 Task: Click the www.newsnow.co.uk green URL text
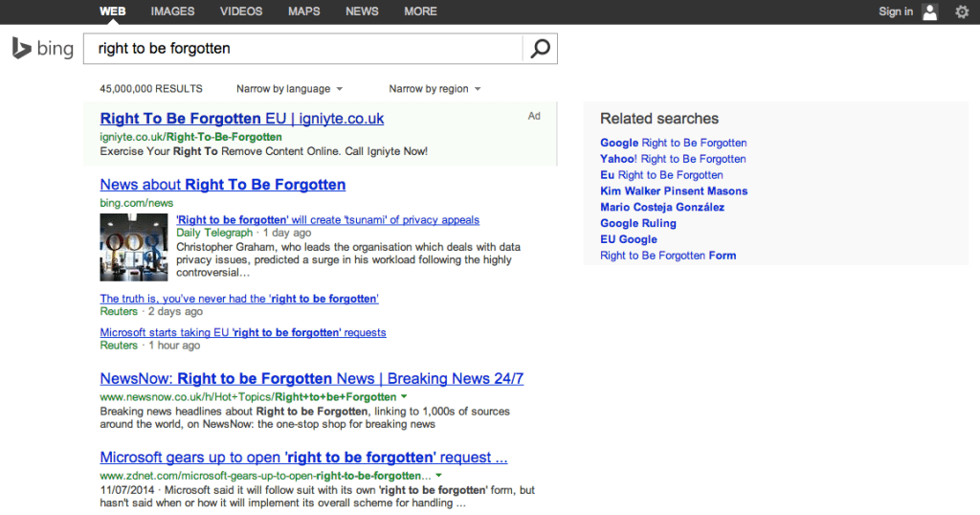click(x=248, y=397)
